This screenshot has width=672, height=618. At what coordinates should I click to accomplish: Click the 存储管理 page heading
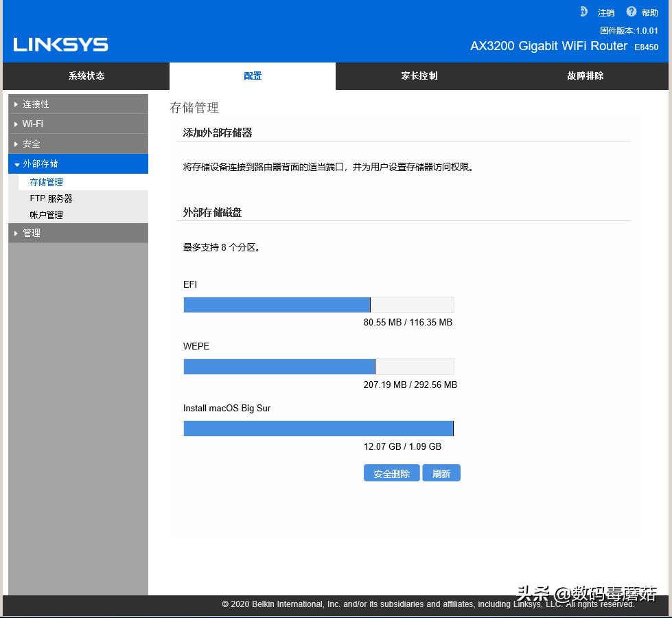point(194,107)
